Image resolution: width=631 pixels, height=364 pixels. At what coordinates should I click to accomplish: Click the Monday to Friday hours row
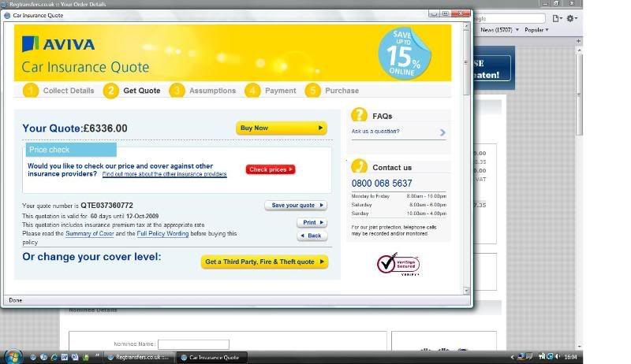click(x=399, y=196)
